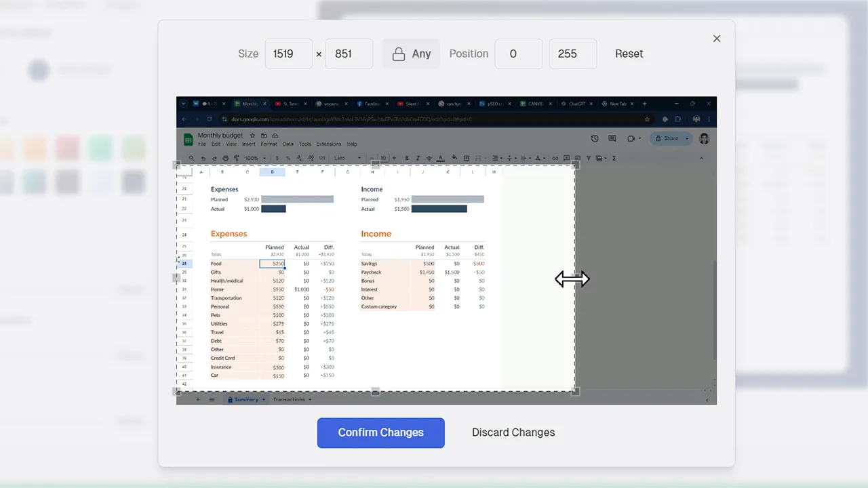Click the Format as currency icon
The image size is (868, 488).
click(277, 158)
